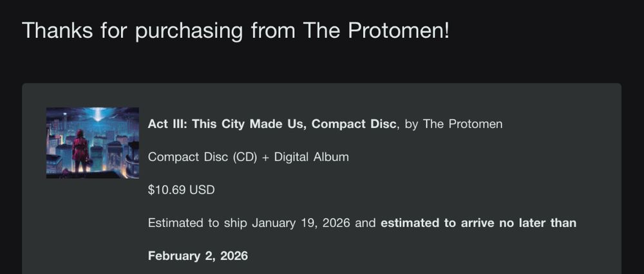Click the February 2, 2026 arrival date
Image resolution: width=644 pixels, height=274 pixels.
point(198,256)
